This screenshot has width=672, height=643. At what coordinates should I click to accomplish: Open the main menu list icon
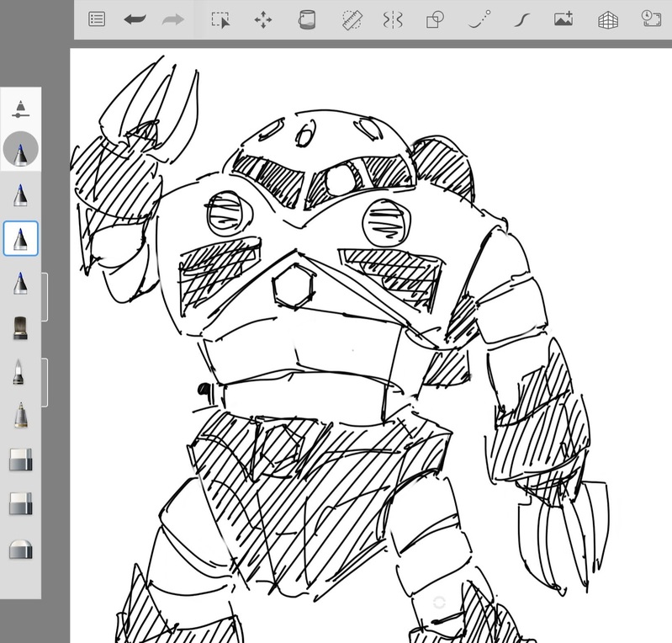coord(97,19)
